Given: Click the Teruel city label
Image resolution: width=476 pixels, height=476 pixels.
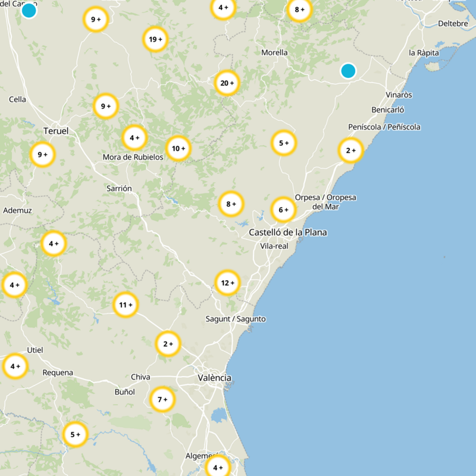Looking at the screenshot, I should pos(56,131).
